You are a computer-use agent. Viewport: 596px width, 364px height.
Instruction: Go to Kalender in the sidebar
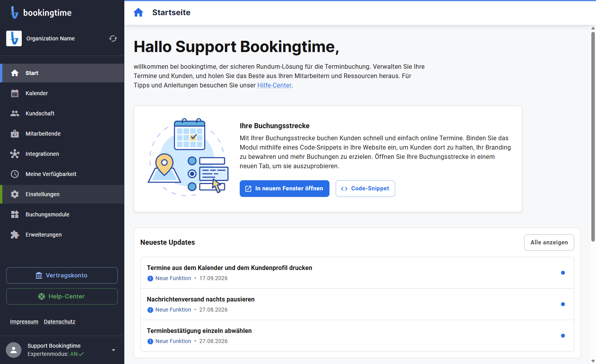click(62, 93)
